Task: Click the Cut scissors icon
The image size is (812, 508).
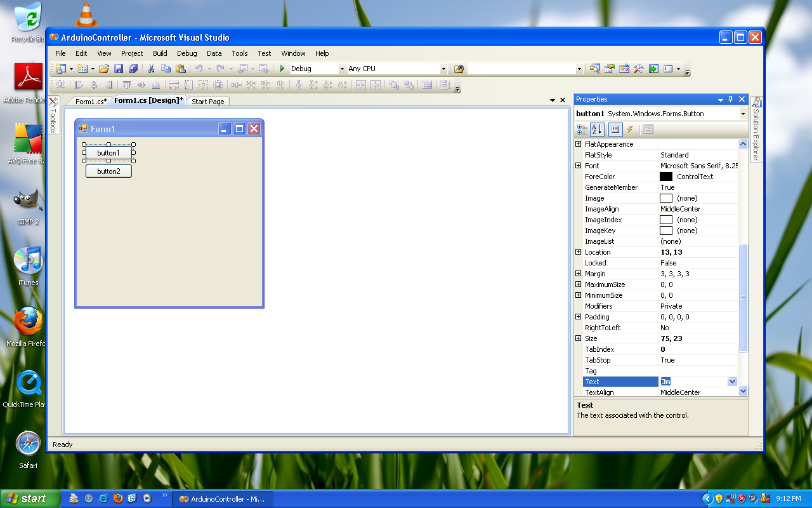Action: (152, 69)
